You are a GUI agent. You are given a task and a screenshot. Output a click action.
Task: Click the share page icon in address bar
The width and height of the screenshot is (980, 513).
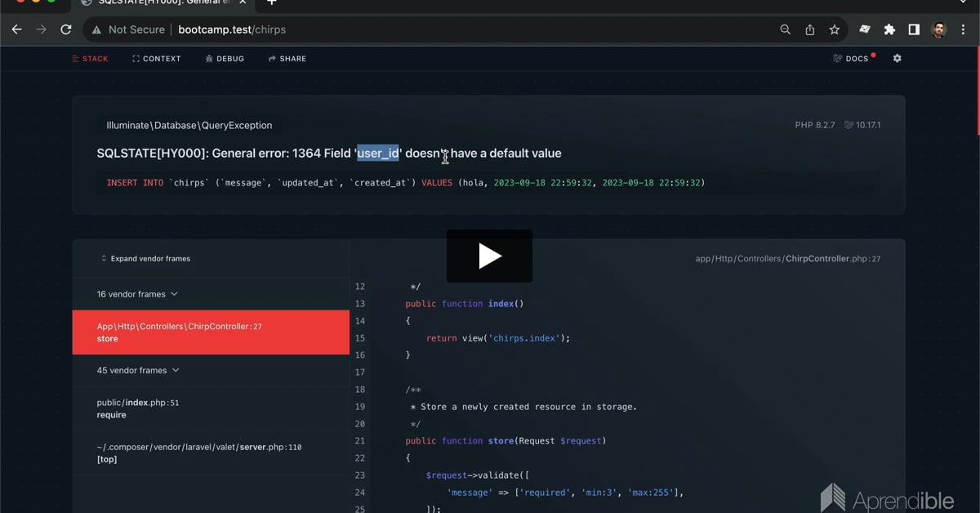click(x=810, y=29)
